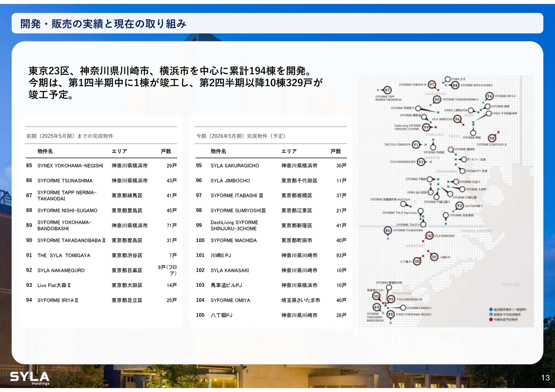This screenshot has height=392, width=555.
Task: Click the SYLA Holdings logo
Action: (30, 378)
